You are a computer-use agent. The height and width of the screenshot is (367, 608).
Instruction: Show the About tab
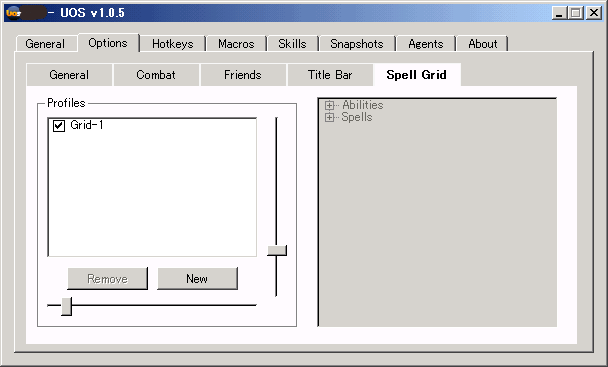tap(483, 44)
